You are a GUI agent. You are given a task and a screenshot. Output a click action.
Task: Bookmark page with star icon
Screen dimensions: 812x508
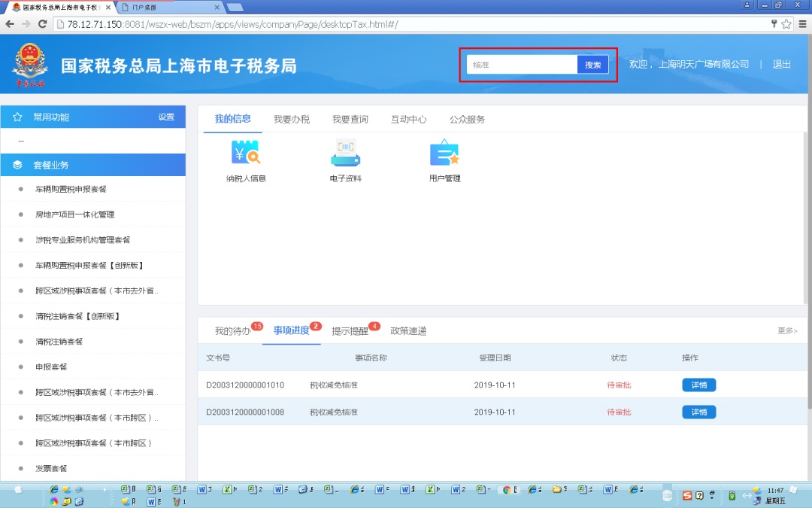pyautogui.click(x=786, y=24)
